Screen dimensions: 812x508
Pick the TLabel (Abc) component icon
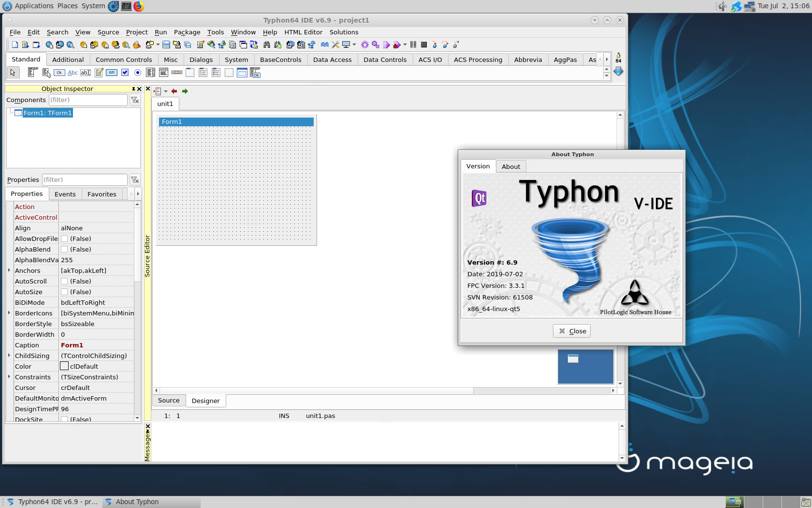(x=72, y=73)
